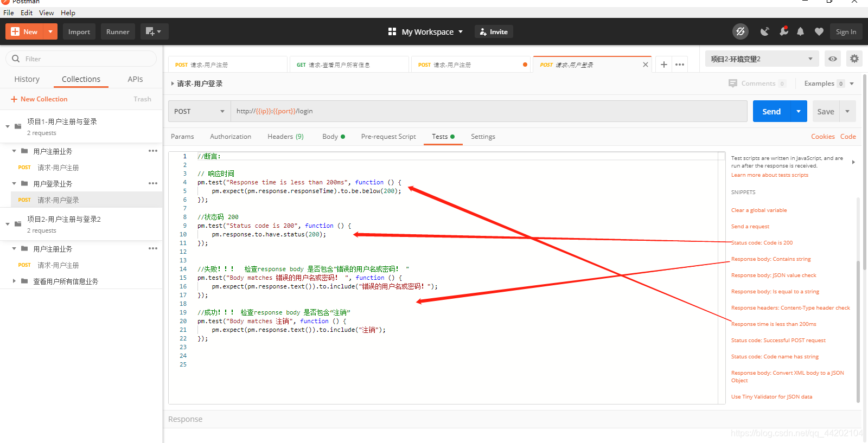
Task: Open the Runner
Action: coord(118,31)
